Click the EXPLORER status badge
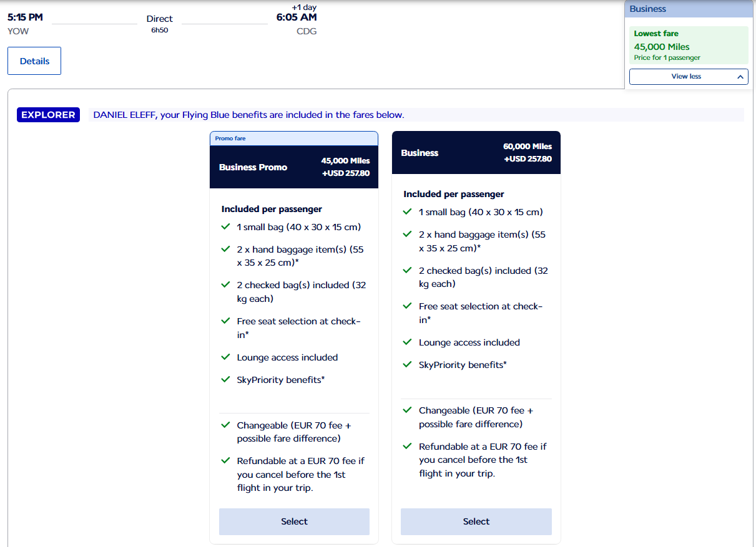The height and width of the screenshot is (547, 756). (x=48, y=115)
